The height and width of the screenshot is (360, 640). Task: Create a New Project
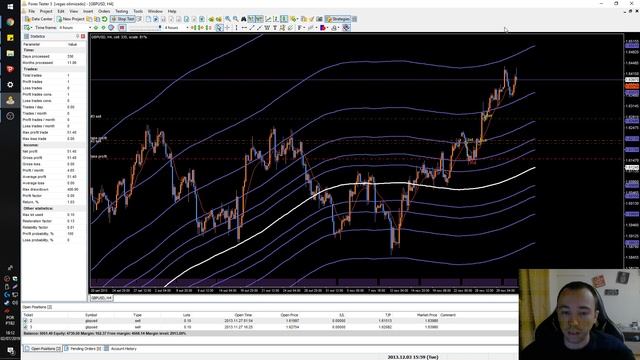pos(71,19)
